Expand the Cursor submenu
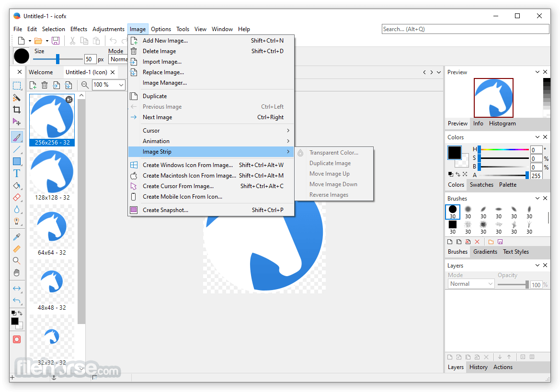560x392 pixels. (x=211, y=131)
